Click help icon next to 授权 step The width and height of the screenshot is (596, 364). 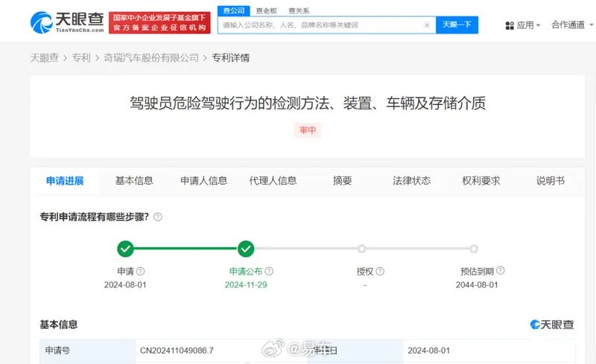[x=380, y=271]
